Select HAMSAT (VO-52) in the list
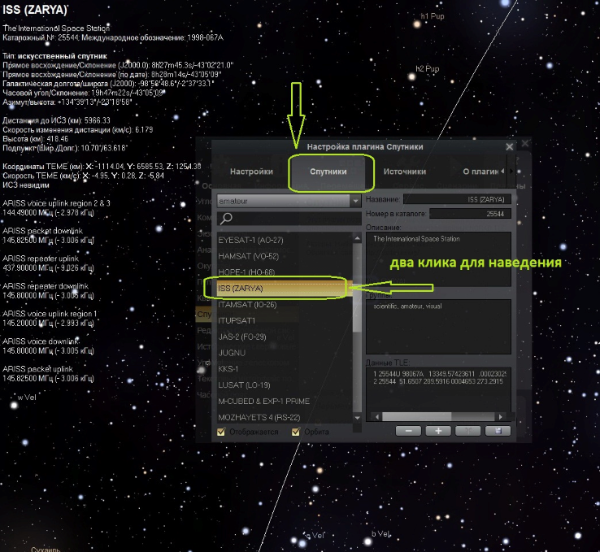 [285, 256]
